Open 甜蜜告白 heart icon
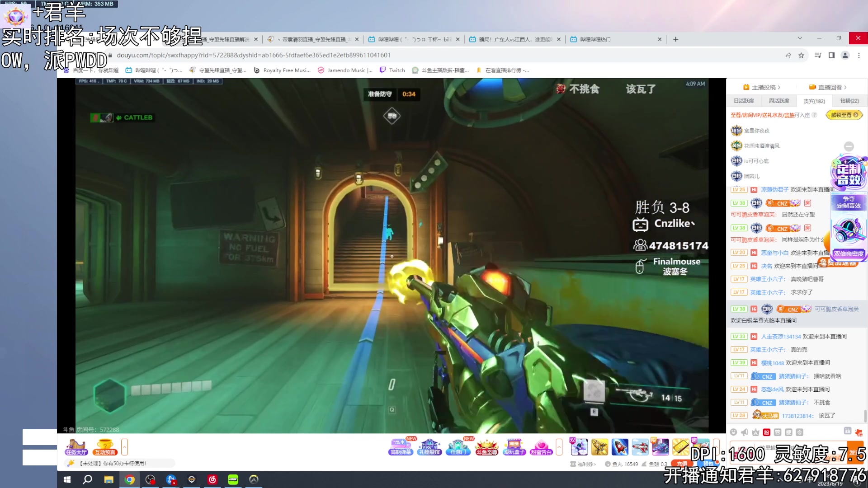868x488 pixels. pos(541,446)
